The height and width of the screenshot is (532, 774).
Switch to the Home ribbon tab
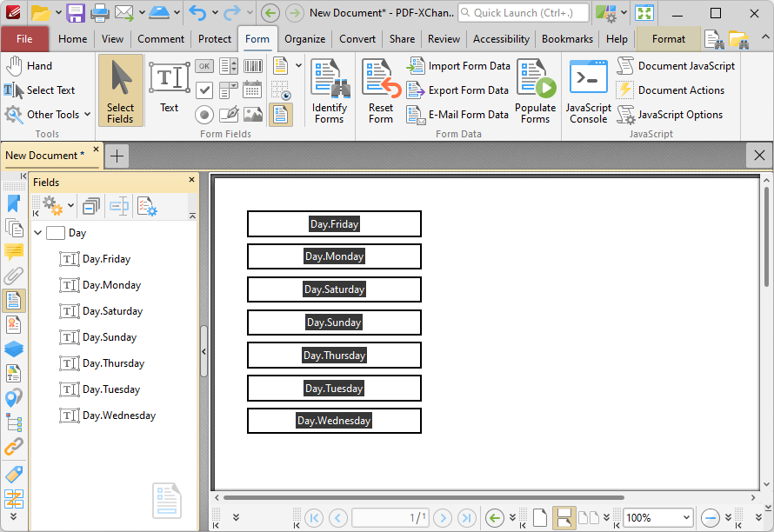[x=72, y=39]
